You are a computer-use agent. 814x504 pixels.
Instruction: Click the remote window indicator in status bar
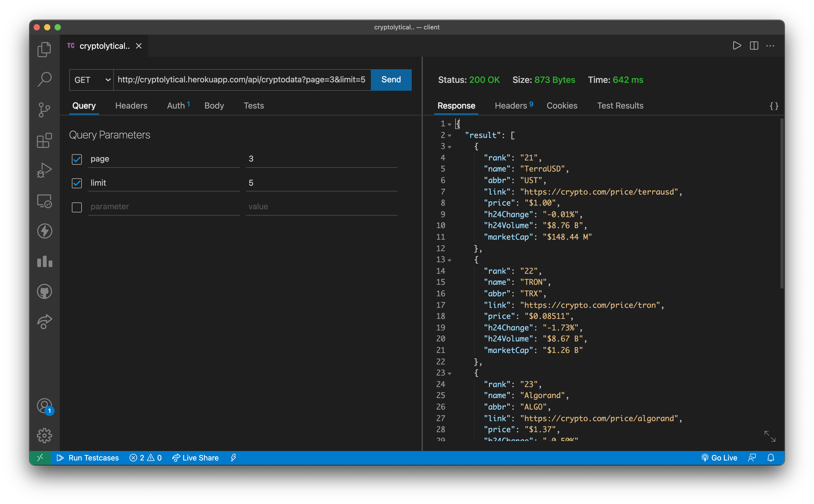click(x=40, y=458)
